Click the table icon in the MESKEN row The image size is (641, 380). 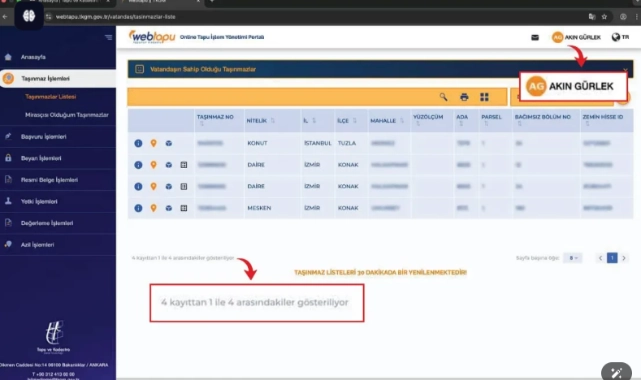pyautogui.click(x=184, y=208)
